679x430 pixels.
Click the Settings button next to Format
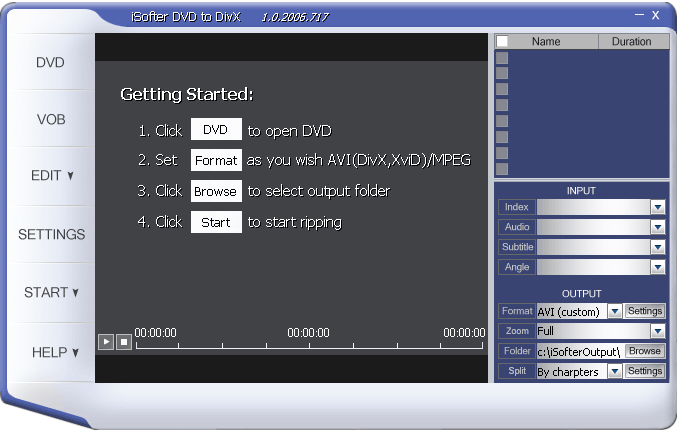[645, 311]
